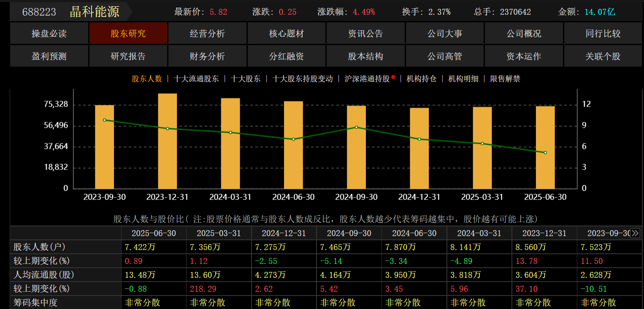Click the 2024-09-30 line point on chart

pyautogui.click(x=356, y=127)
